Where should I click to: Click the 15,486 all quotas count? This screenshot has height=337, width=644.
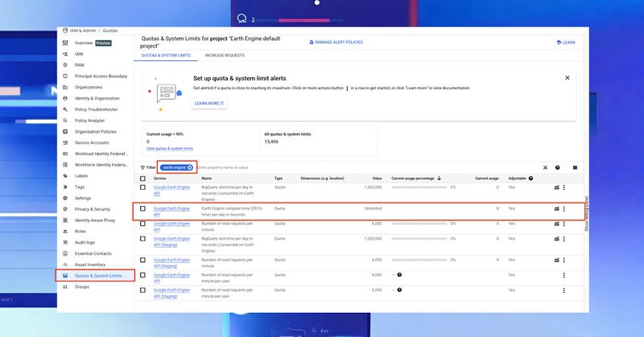[x=271, y=142]
